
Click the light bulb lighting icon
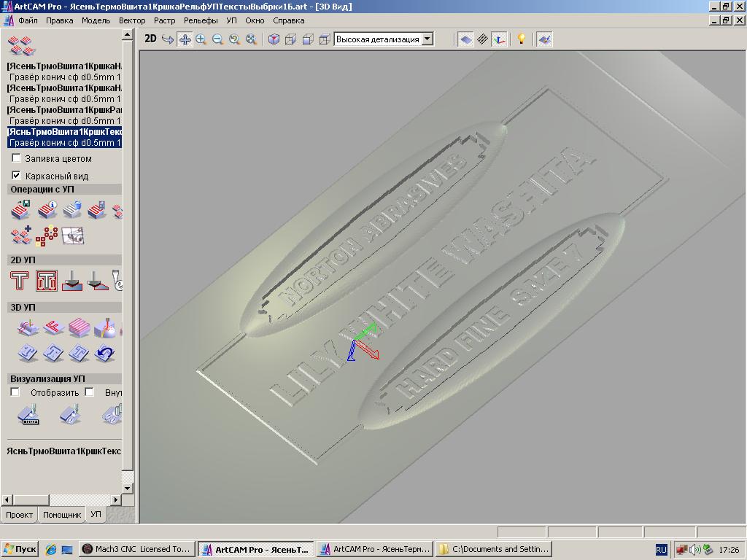(x=521, y=39)
